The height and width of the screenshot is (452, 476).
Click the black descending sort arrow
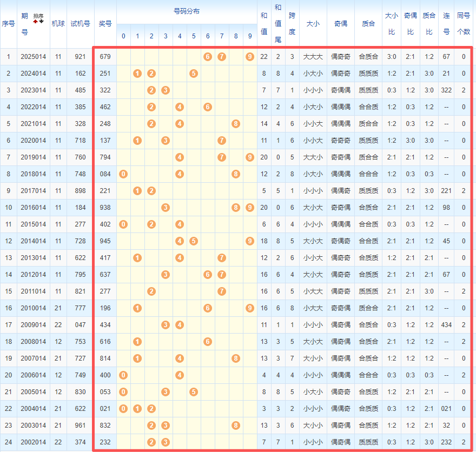click(x=42, y=21)
